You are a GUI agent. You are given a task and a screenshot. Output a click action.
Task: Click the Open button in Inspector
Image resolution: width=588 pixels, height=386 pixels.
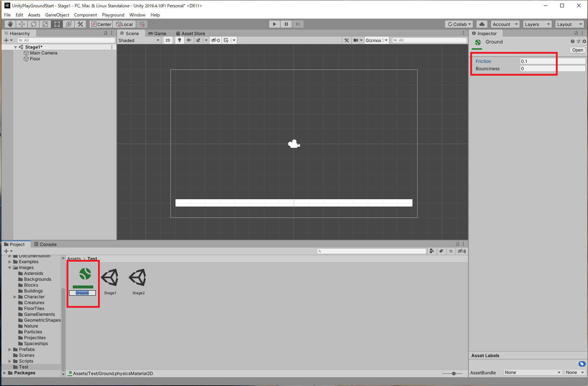(x=578, y=50)
